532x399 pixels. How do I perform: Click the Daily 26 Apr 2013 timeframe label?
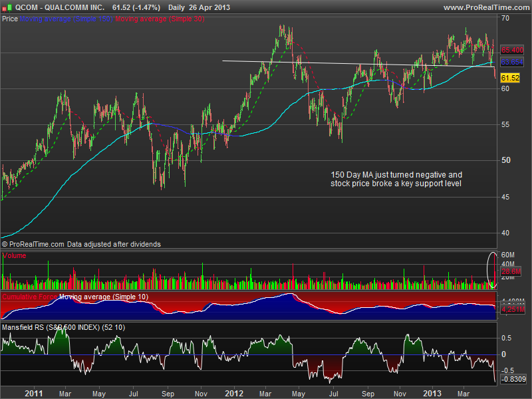199,7
